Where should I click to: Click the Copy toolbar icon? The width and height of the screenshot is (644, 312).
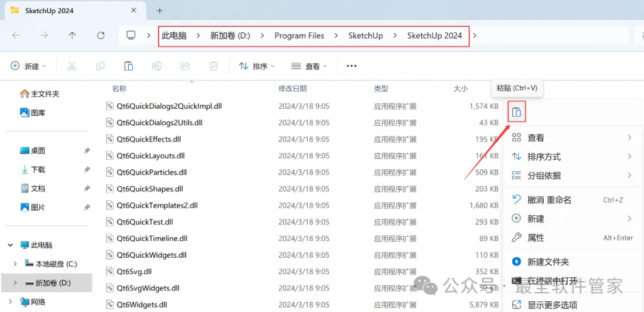pyautogui.click(x=100, y=66)
